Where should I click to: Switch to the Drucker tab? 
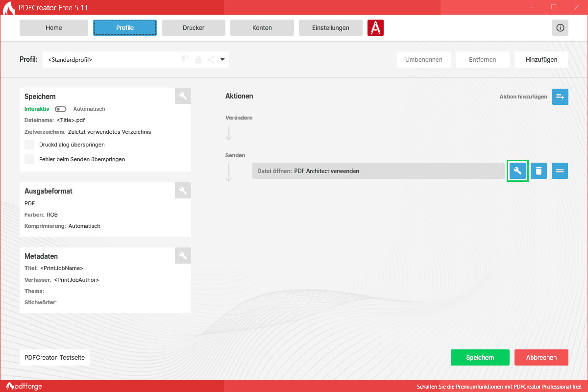[194, 28]
